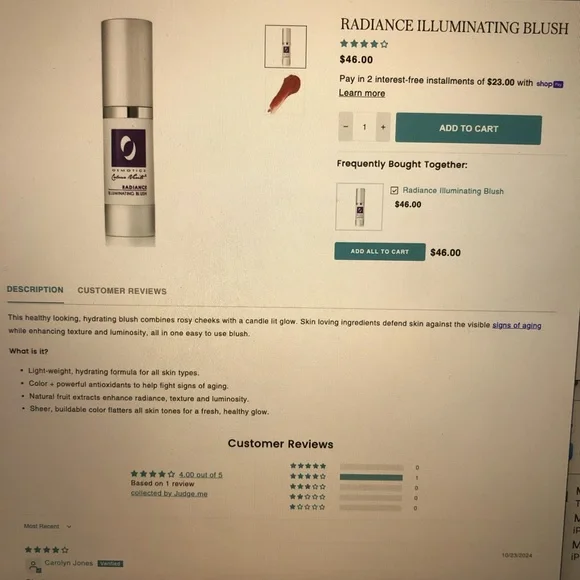Click the minus quantity button
580x580 pixels.
click(345, 127)
